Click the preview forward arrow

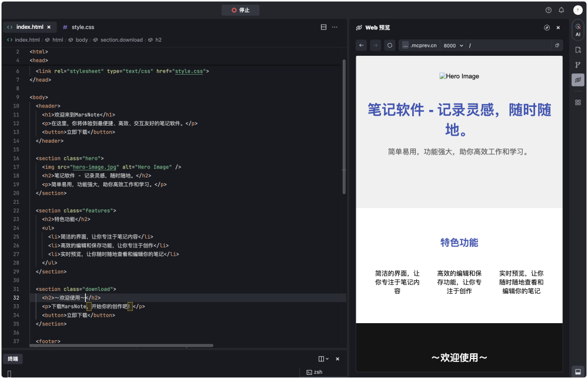pyautogui.click(x=375, y=45)
